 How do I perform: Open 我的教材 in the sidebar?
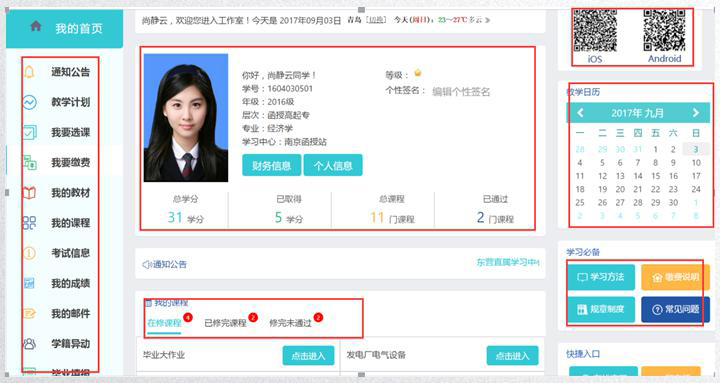click(70, 192)
